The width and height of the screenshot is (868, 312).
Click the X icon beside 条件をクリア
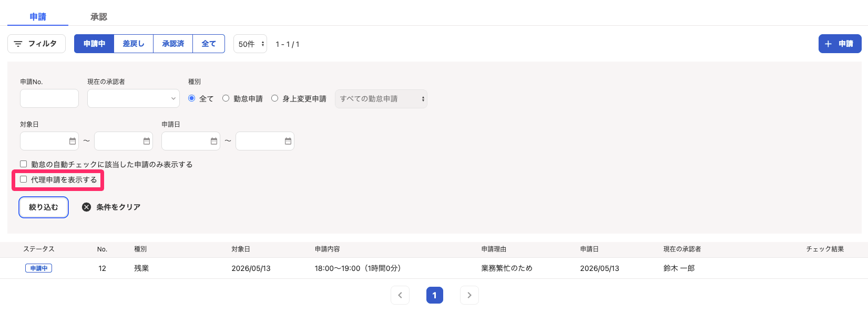(x=87, y=207)
